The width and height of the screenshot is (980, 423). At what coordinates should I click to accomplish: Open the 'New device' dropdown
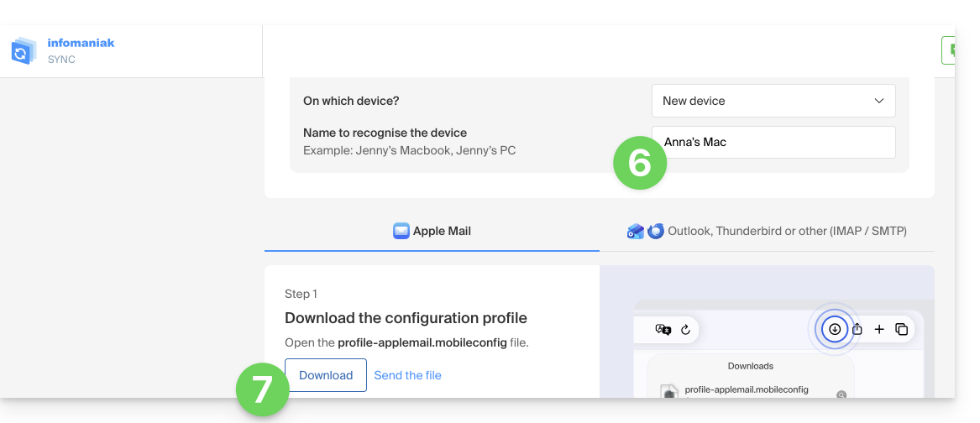point(773,101)
